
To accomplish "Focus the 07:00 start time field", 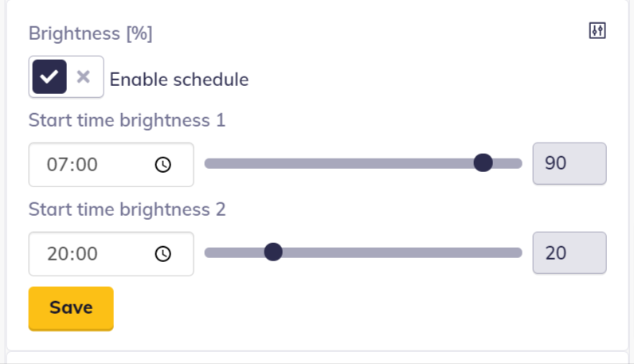I will click(x=88, y=165).
